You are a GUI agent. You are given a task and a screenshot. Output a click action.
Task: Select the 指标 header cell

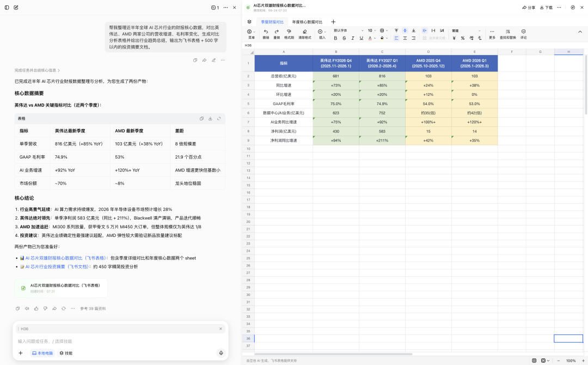(284, 63)
